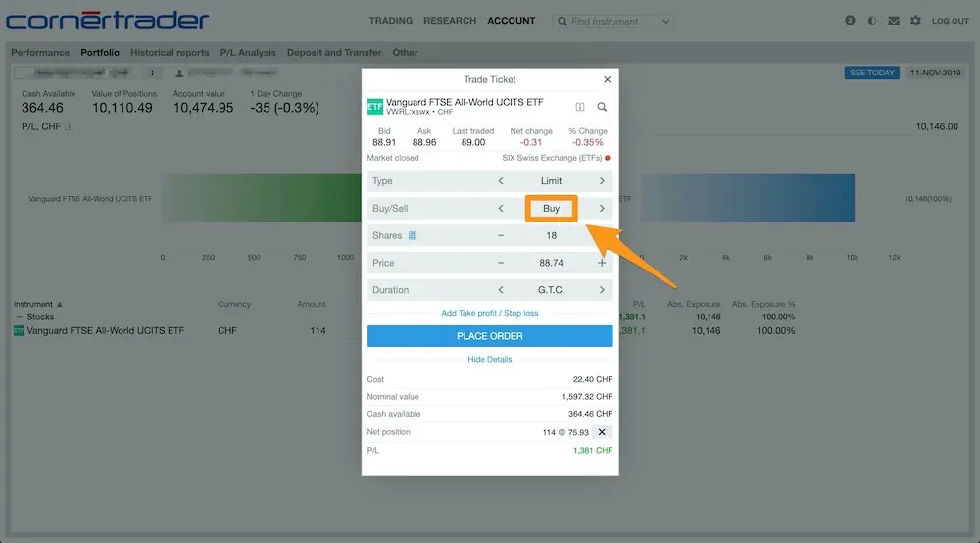Viewport: 980px width, 543px height.
Task: Click the Price value 88.74
Action: (x=551, y=263)
